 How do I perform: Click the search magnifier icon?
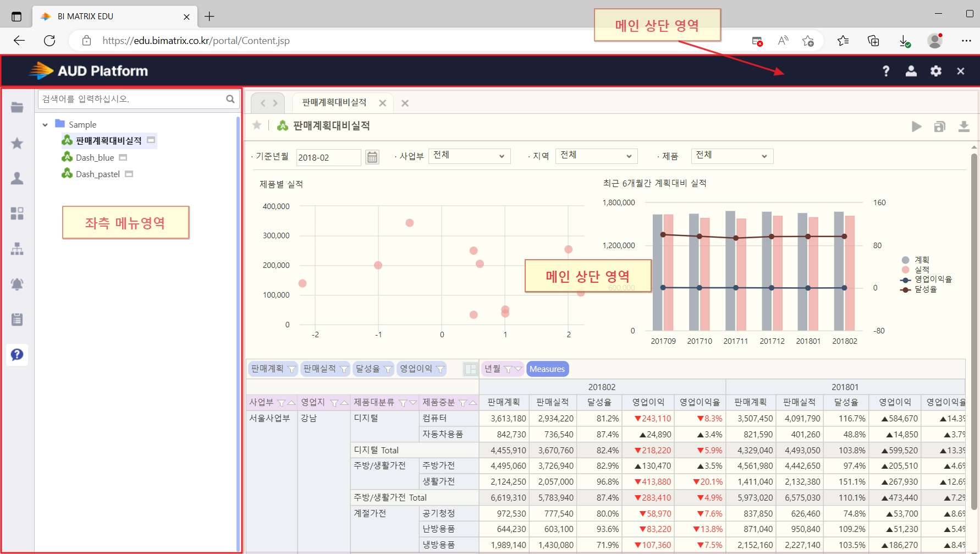pyautogui.click(x=230, y=99)
